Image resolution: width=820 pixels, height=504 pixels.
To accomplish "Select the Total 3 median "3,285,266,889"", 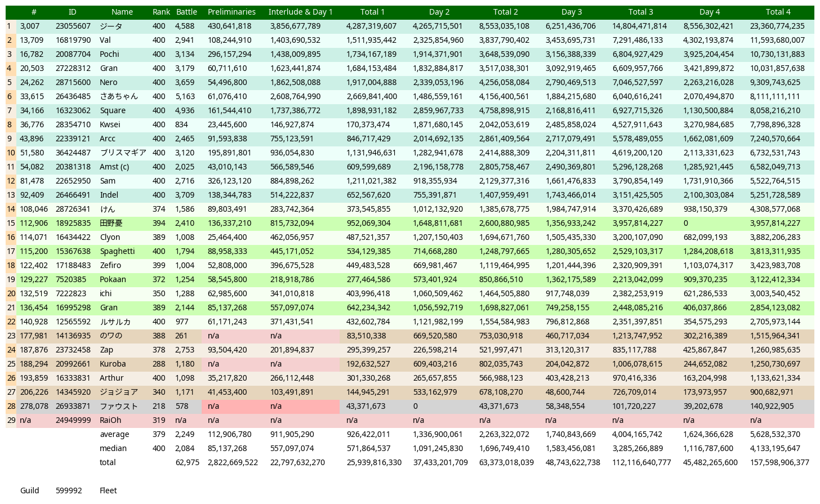I will 638,448.
